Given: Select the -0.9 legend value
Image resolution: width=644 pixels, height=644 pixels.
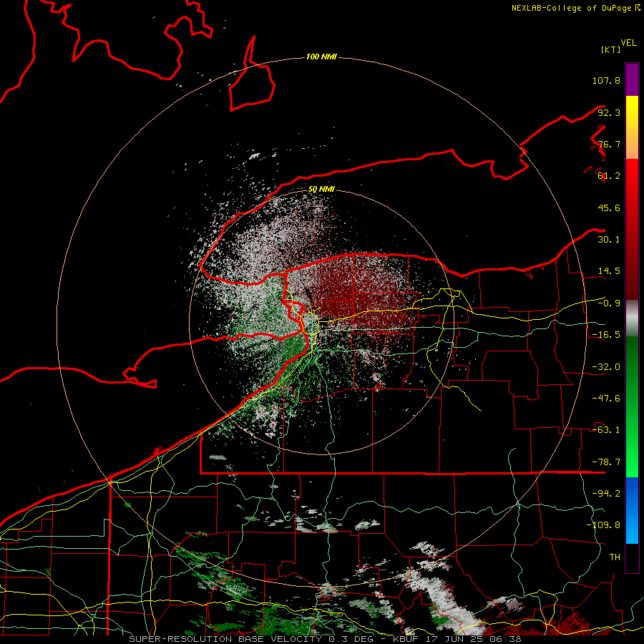Looking at the screenshot, I should (x=609, y=303).
